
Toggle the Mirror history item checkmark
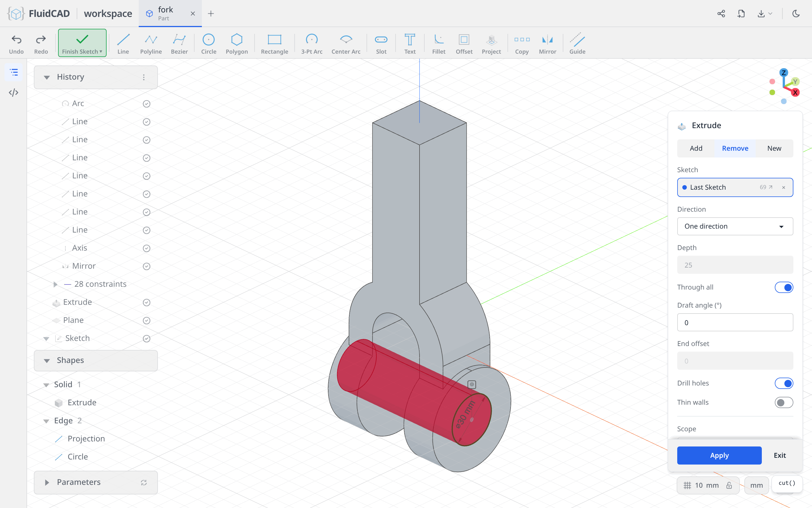pyautogui.click(x=146, y=266)
